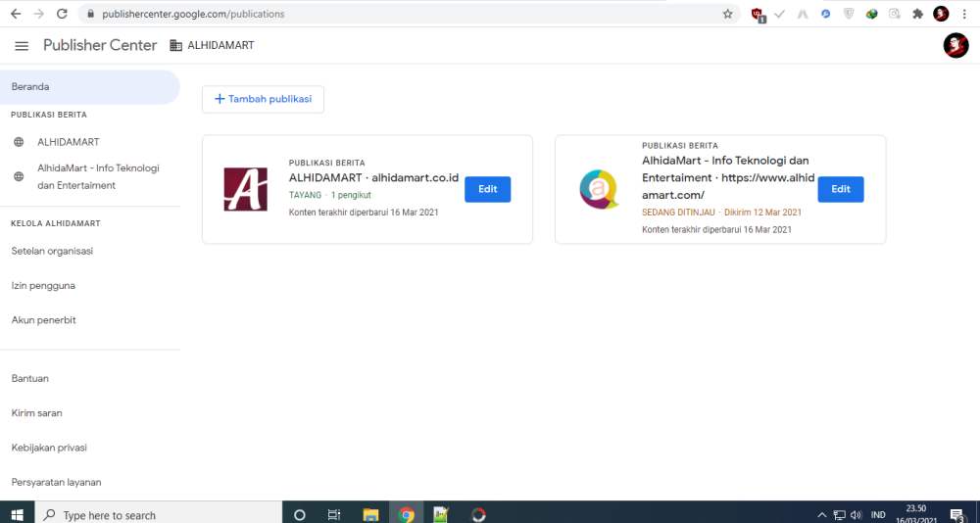Open the Chrome profile avatar in toolbar
This screenshot has height=523, width=980.
pos(941,14)
